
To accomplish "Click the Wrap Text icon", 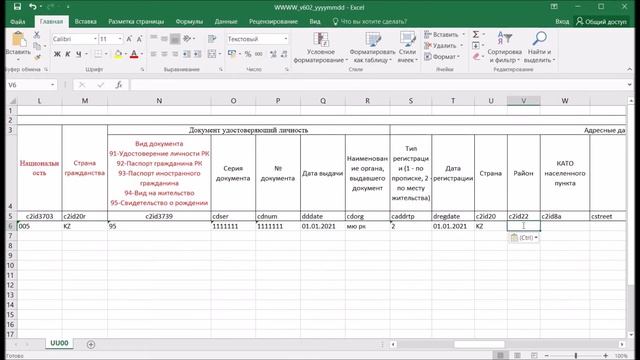I will point(212,39).
